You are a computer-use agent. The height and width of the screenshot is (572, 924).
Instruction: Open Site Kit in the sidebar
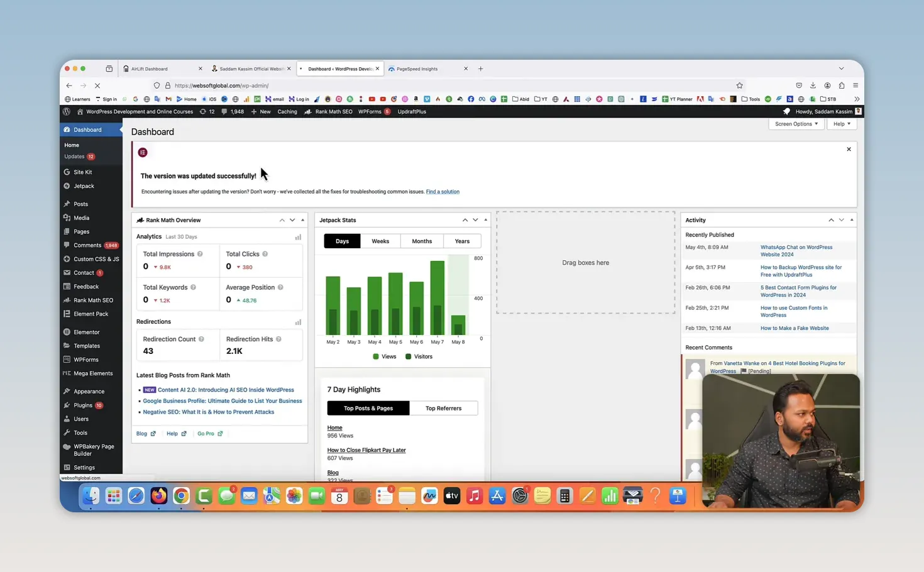tap(82, 172)
